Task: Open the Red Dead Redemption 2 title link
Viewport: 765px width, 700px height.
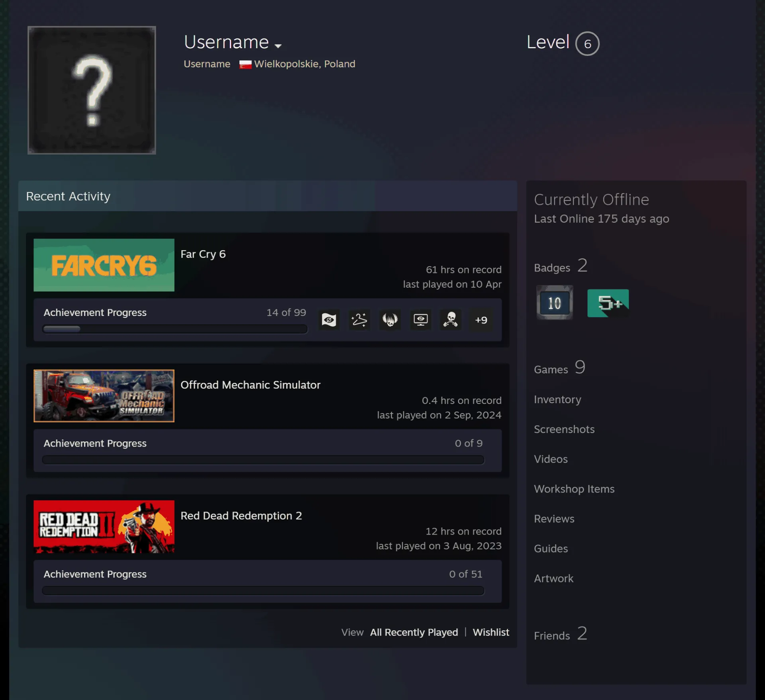Action: (x=241, y=516)
